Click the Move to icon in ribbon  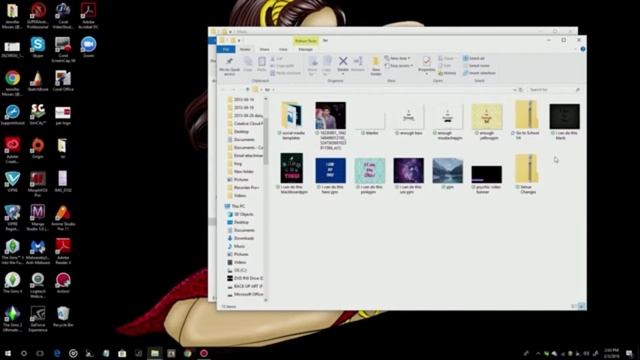point(313,62)
